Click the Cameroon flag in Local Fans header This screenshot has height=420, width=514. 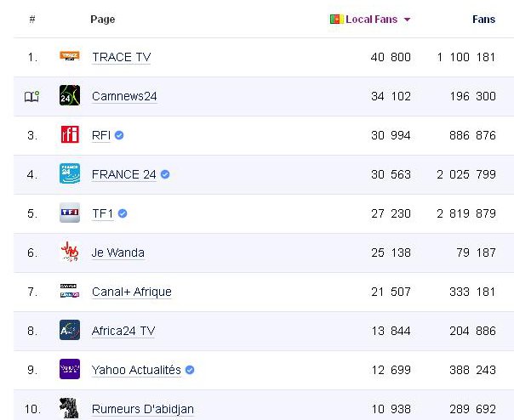point(336,20)
